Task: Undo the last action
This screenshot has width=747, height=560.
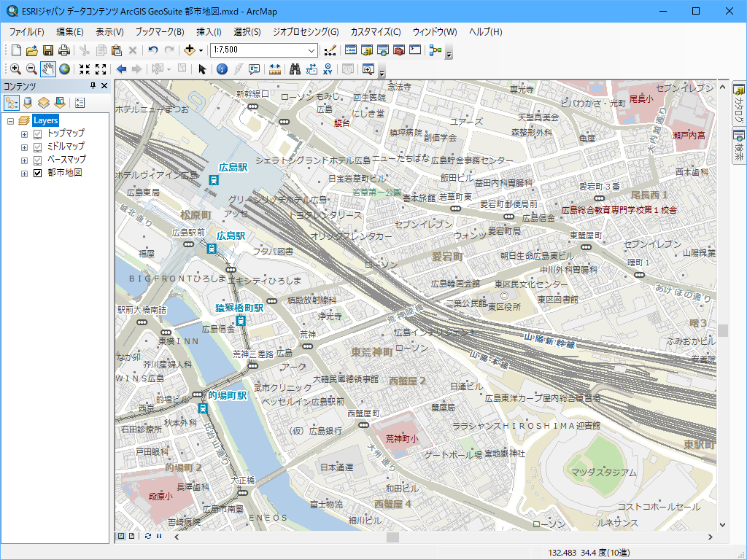Action: click(x=153, y=50)
